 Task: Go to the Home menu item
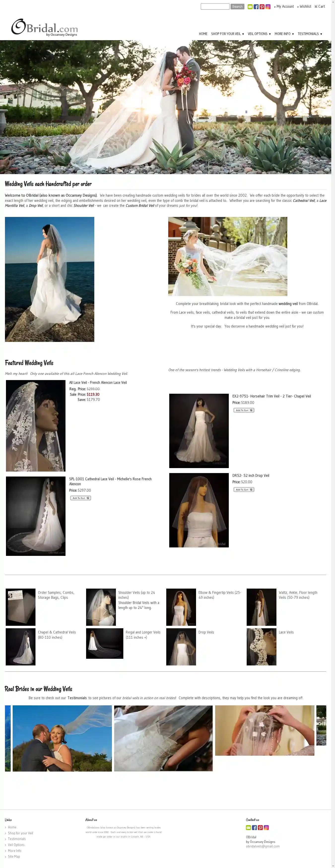(x=203, y=34)
